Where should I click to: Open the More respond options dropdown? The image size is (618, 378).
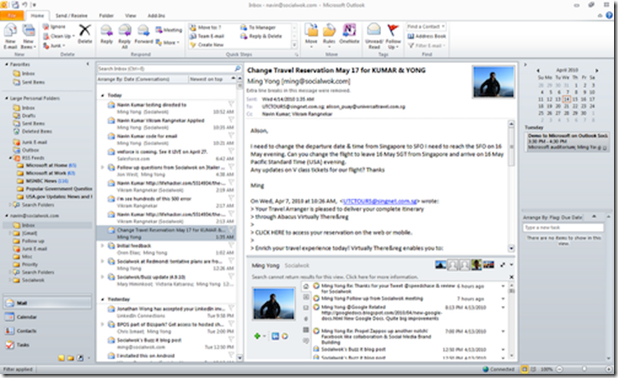tap(168, 42)
